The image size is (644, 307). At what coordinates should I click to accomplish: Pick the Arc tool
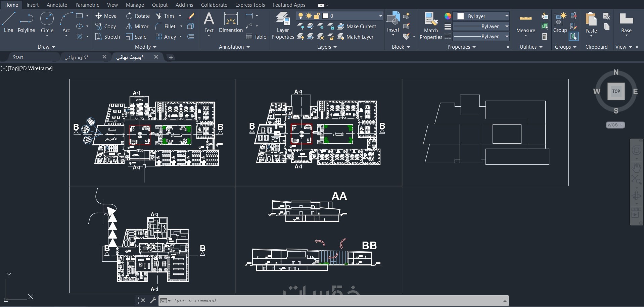pos(66,22)
